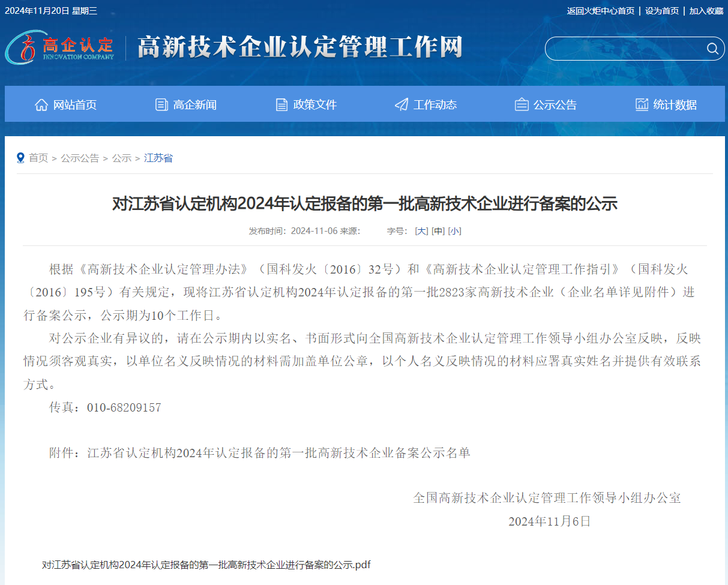This screenshot has height=585, width=728.
Task: Open the 工作动态 menu item
Action: coord(426,105)
